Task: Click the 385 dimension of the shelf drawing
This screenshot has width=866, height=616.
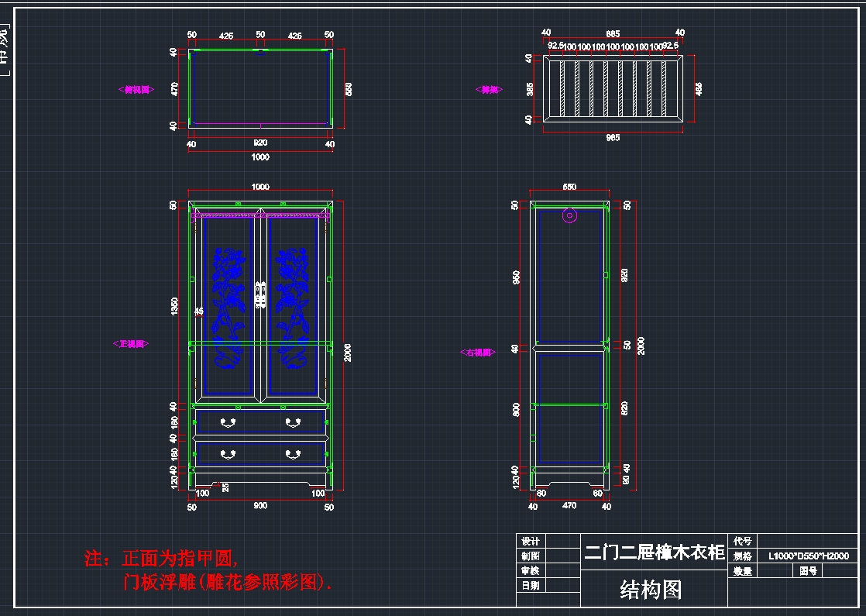Action: click(530, 90)
